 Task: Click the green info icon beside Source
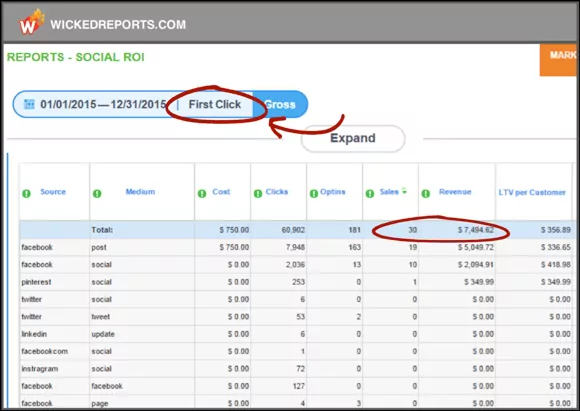tap(26, 193)
